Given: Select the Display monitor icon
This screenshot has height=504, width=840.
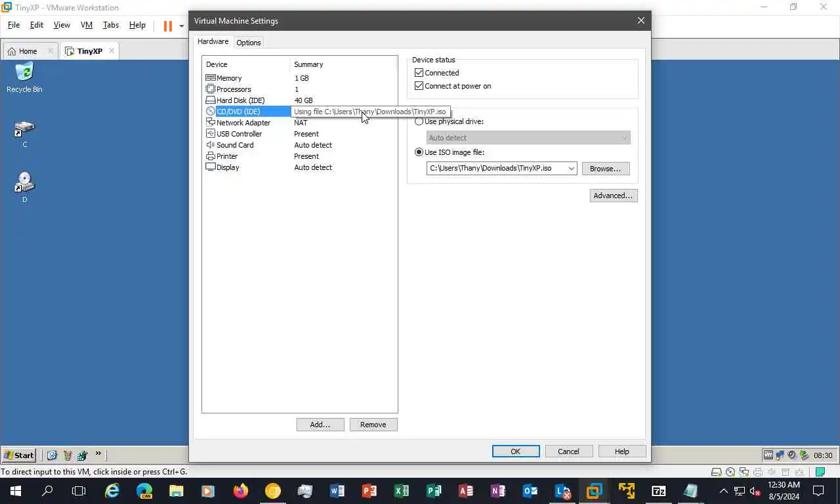Looking at the screenshot, I should click(x=211, y=167).
